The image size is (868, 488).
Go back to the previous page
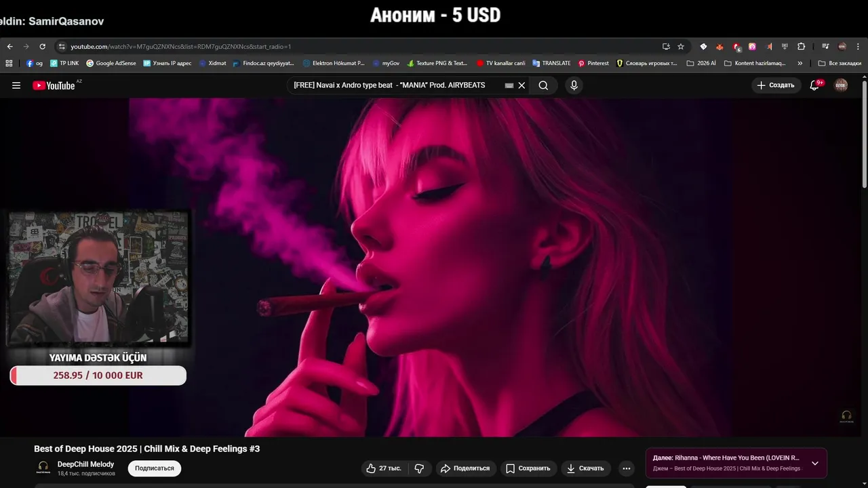[9, 47]
